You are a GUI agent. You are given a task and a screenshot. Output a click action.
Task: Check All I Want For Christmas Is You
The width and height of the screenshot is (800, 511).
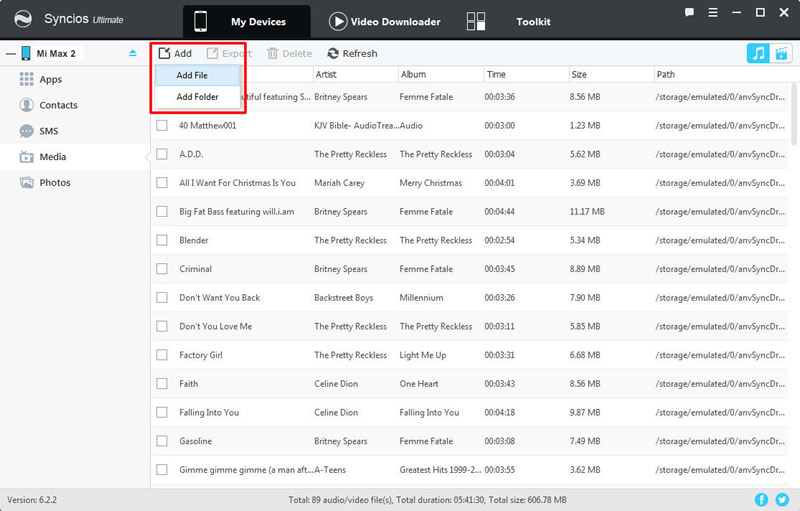coord(162,183)
